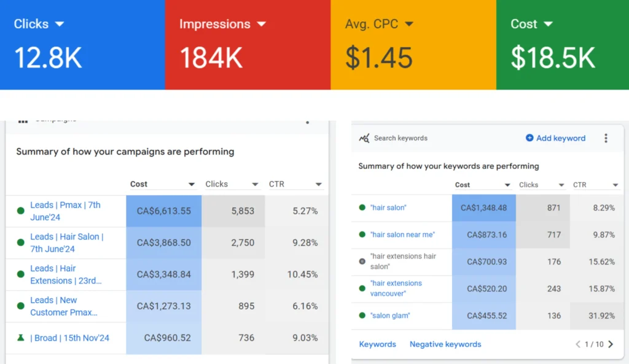Open the keywords card three-dot menu
This screenshot has height=364, width=629.
point(606,138)
